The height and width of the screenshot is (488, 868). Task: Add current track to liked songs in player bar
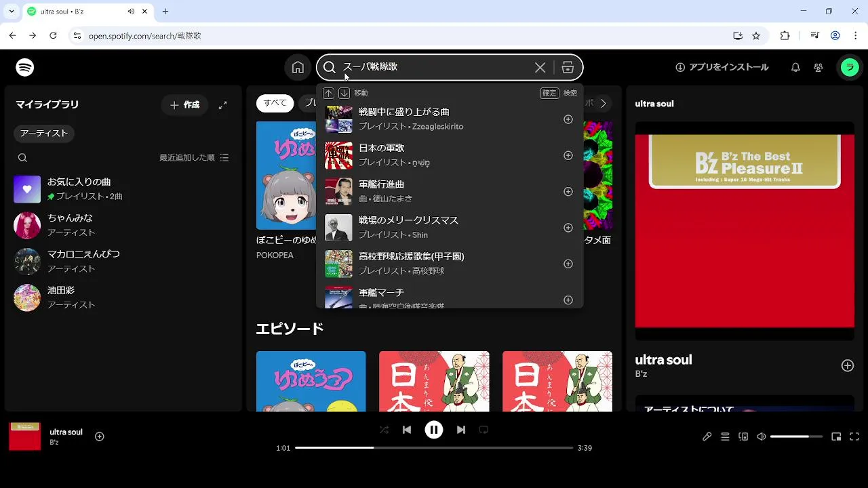pos(100,436)
